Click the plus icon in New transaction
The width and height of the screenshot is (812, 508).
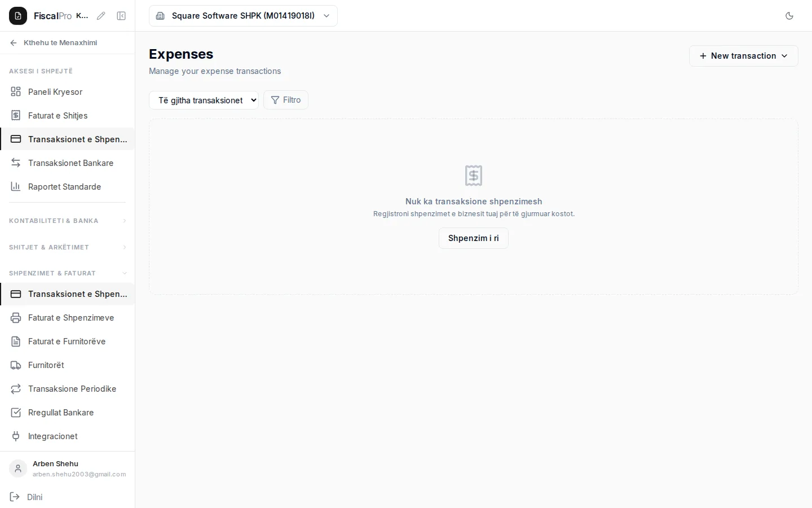(703, 56)
